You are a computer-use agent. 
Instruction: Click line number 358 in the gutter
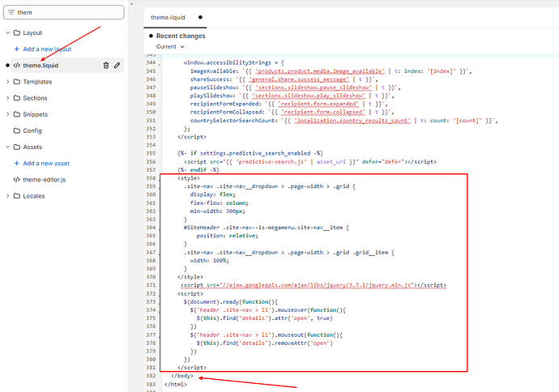(x=151, y=178)
